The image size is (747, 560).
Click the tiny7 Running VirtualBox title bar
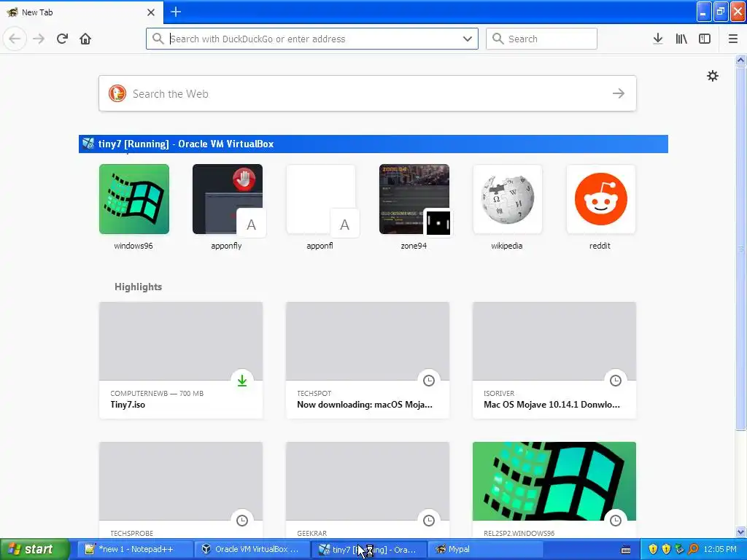pos(373,144)
